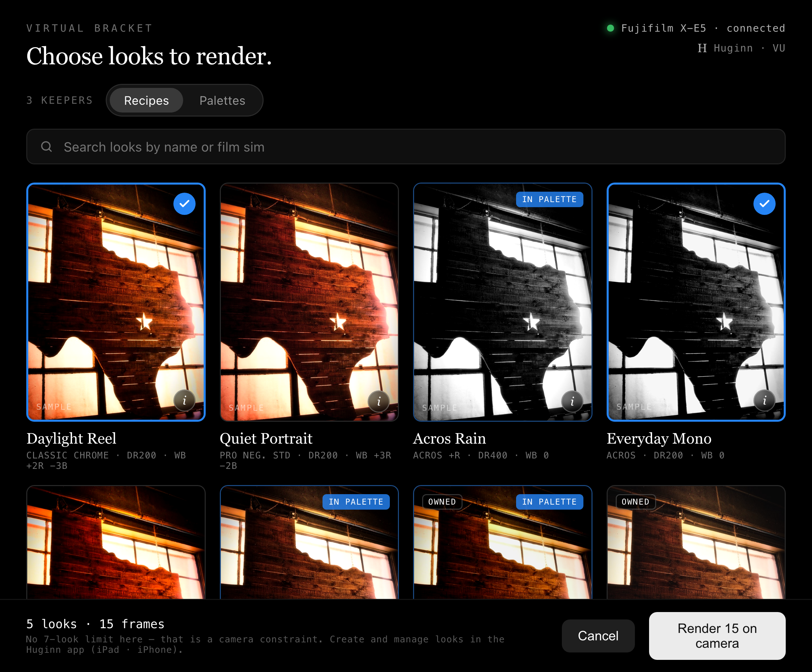Viewport: 812px width, 672px height.
Task: Click 'ACROS · DR200 · WB 0' text
Action: pyautogui.click(x=666, y=455)
